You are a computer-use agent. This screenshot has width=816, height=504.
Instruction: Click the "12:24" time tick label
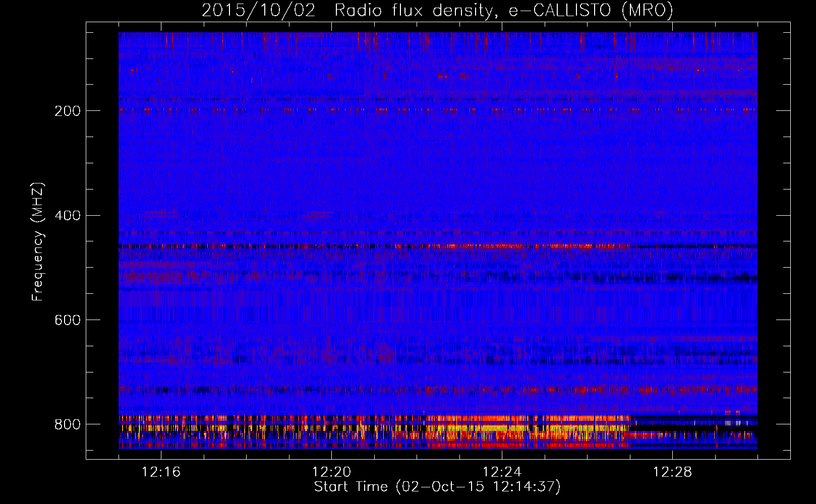click(502, 472)
